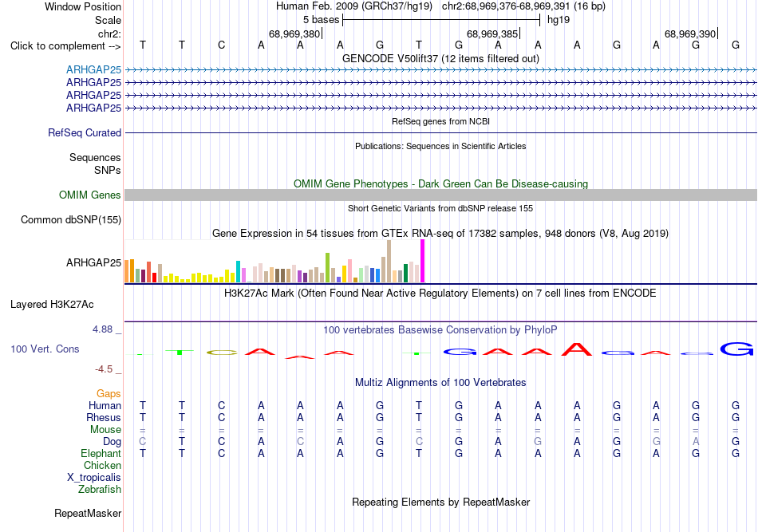
Task: Click the gray OMIM Genes bar
Action: pyautogui.click(x=440, y=195)
